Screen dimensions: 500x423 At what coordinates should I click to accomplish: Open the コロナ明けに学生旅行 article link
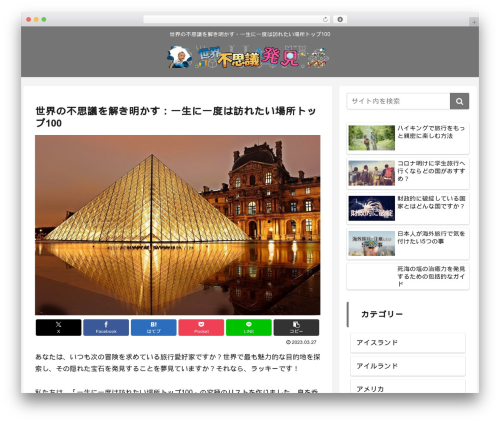pos(431,171)
